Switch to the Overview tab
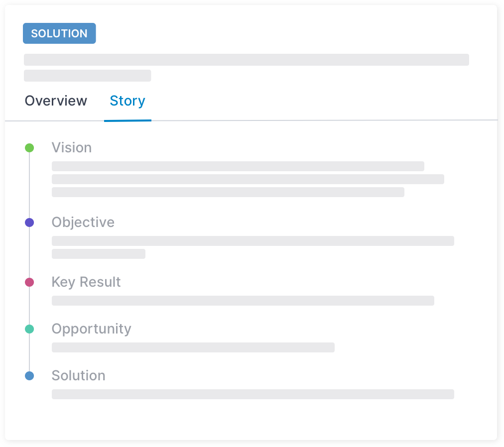This screenshot has height=447, width=504. point(55,101)
